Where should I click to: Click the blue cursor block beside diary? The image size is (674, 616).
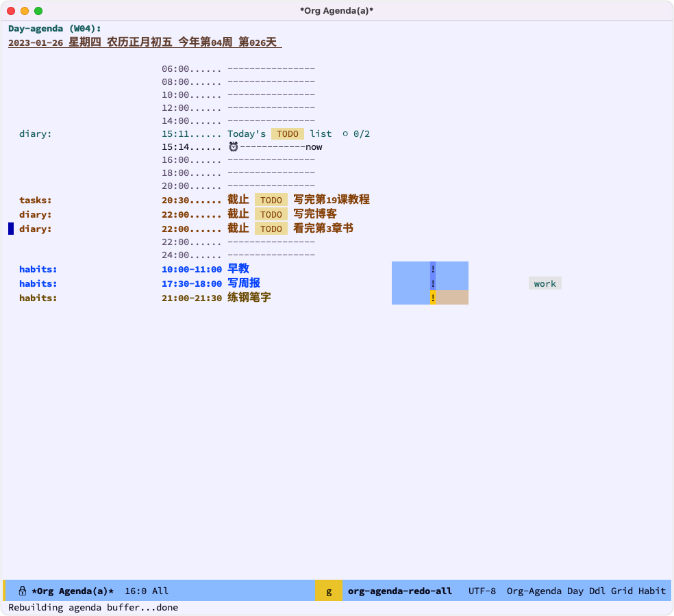pos(11,229)
